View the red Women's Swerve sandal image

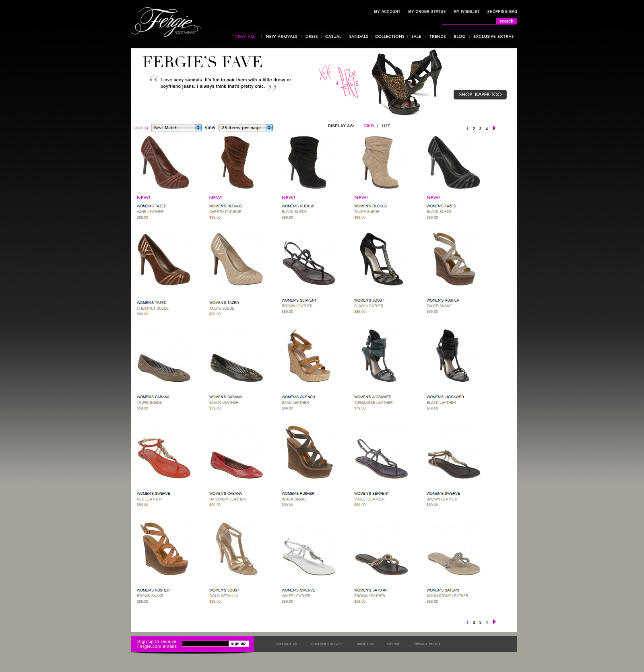point(164,458)
